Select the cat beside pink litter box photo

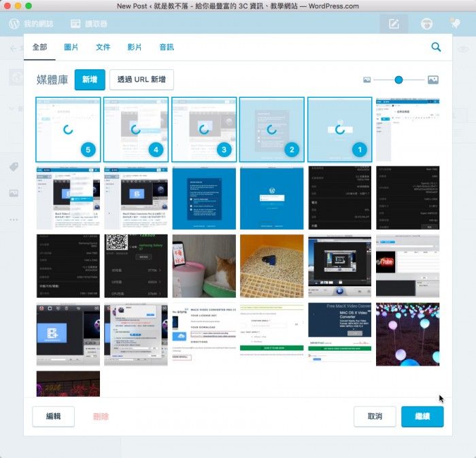pyautogui.click(x=204, y=266)
